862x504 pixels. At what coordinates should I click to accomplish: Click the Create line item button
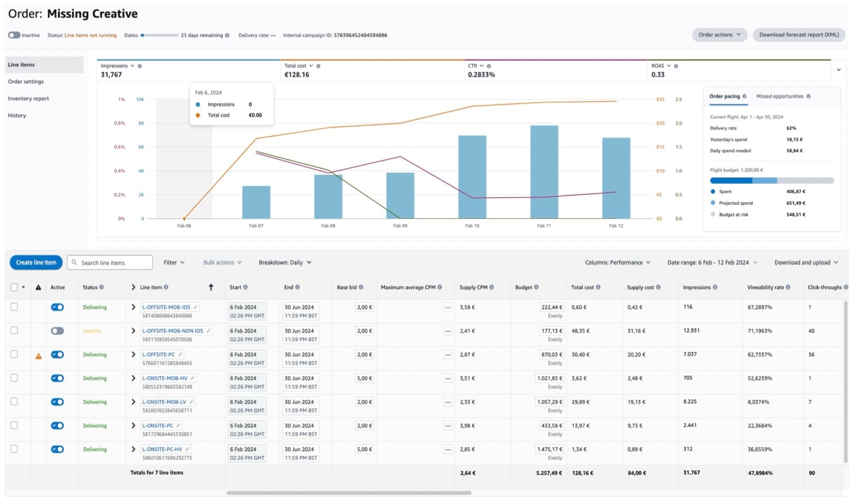pyautogui.click(x=36, y=263)
